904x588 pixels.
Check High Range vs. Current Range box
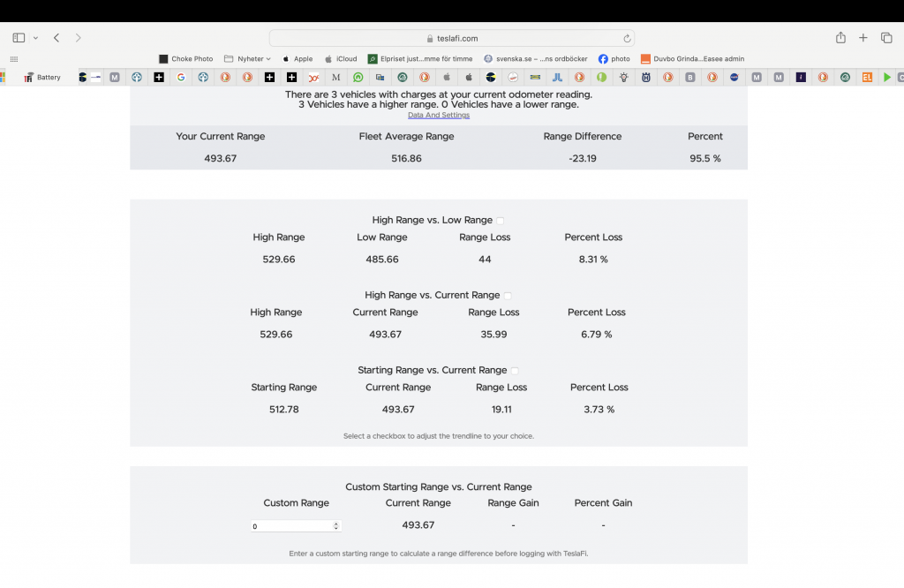(x=508, y=296)
